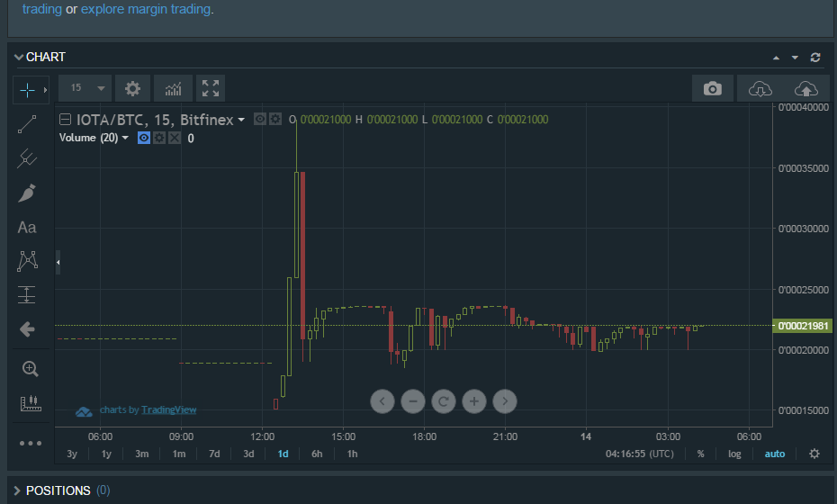Viewport: 837px width, 504px height.
Task: Collapse the CHART panel chevron
Action: tap(19, 57)
